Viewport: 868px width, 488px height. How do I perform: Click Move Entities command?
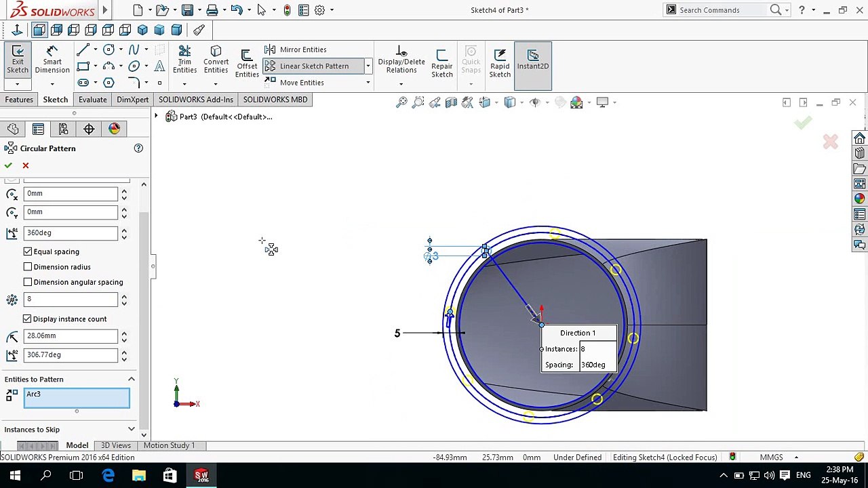coord(294,83)
